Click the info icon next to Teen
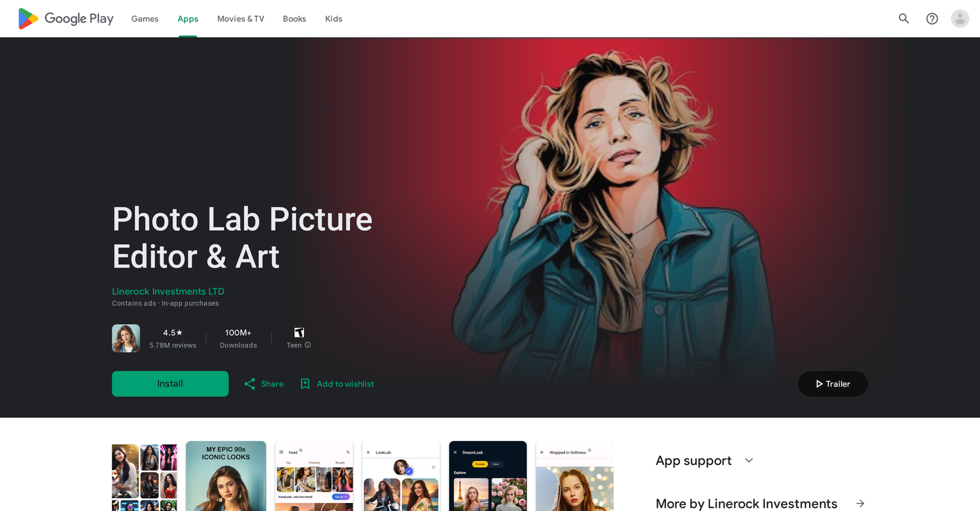 coord(307,345)
